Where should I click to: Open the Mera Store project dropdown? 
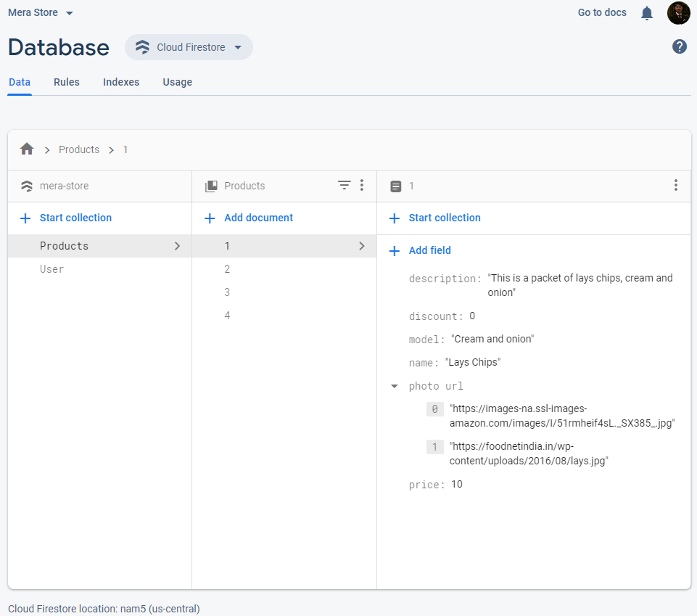41,12
